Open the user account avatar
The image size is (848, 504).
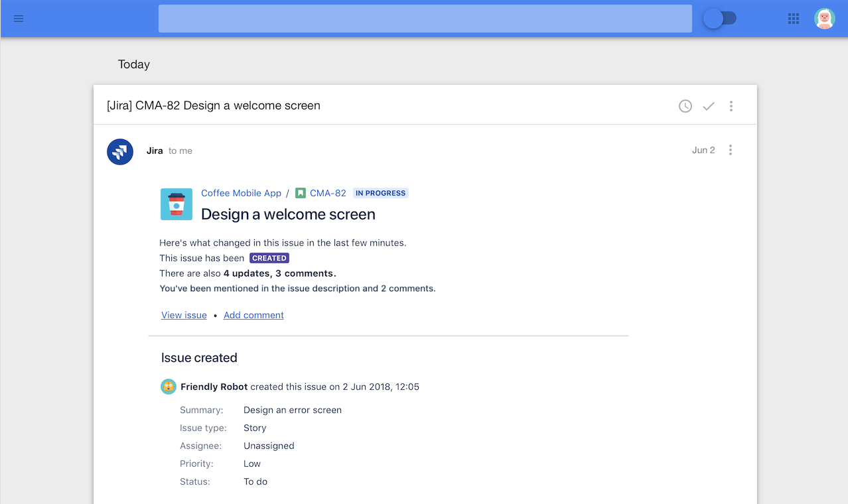click(825, 19)
